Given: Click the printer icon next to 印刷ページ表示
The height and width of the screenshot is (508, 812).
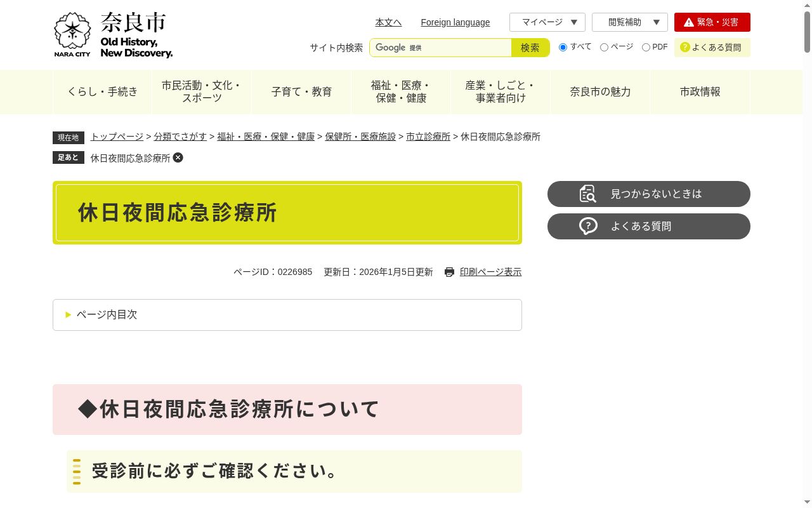Looking at the screenshot, I should pyautogui.click(x=450, y=272).
